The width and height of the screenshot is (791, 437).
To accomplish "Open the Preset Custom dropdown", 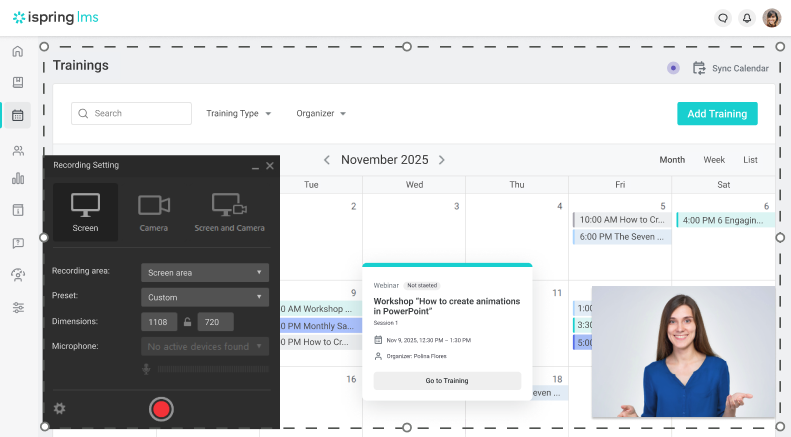I will [x=205, y=297].
